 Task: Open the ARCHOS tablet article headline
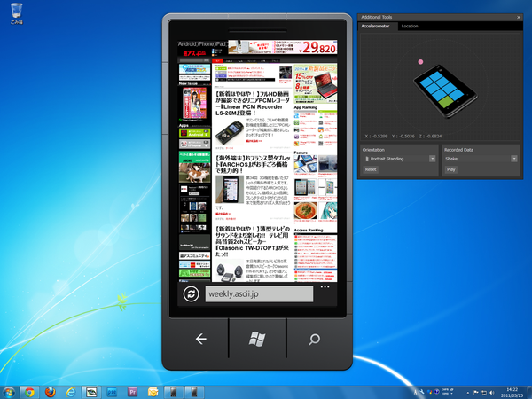(x=253, y=164)
